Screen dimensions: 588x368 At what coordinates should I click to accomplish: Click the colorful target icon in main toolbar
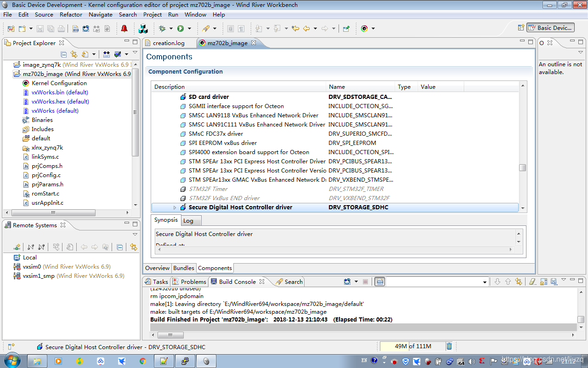tap(364, 29)
